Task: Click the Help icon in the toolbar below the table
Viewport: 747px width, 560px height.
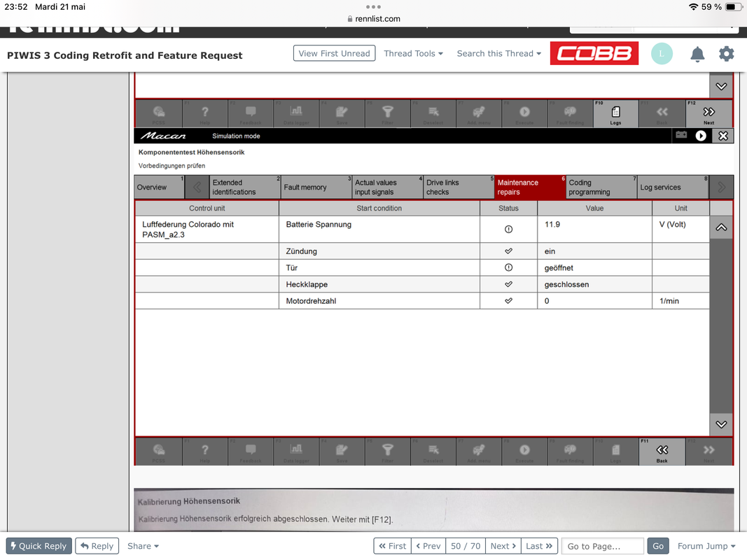Action: pos(205,451)
